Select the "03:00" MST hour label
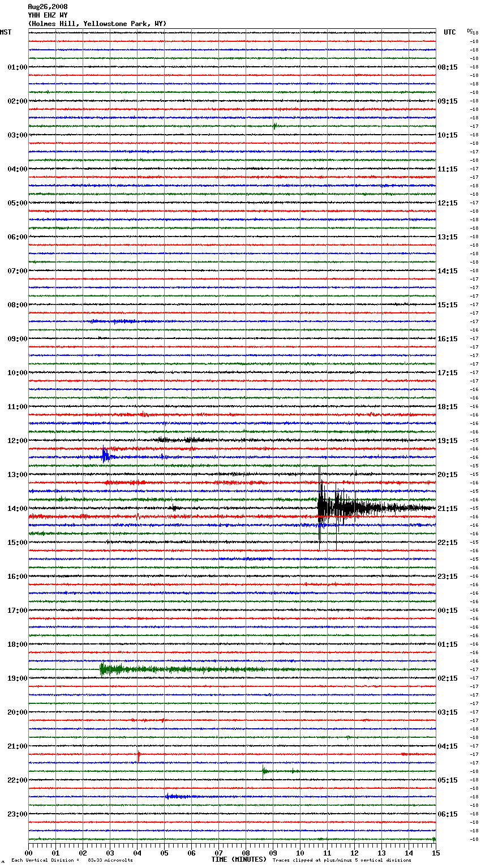Viewport: 481px width, 868px height. pyautogui.click(x=18, y=135)
